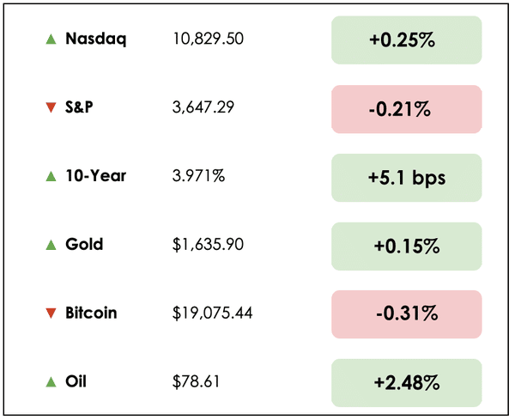This screenshot has height=420, width=515.
Task: Click the green up arrow beside Oil
Action: pyautogui.click(x=51, y=381)
